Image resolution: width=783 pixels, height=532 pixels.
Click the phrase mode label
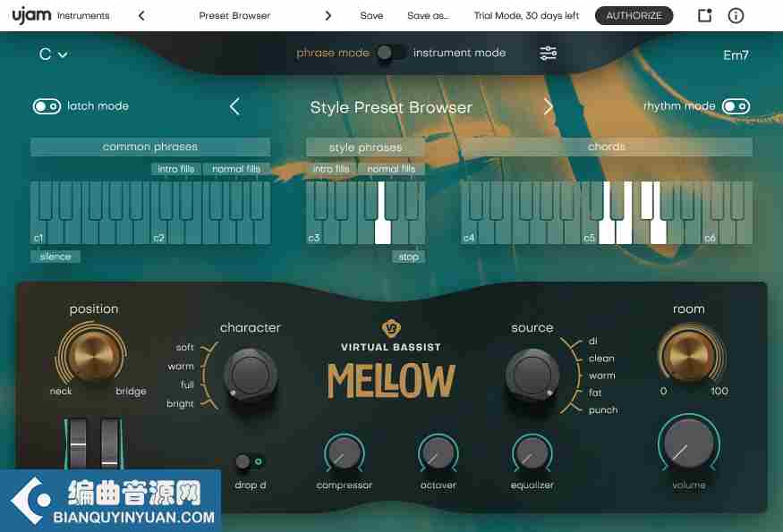click(333, 53)
